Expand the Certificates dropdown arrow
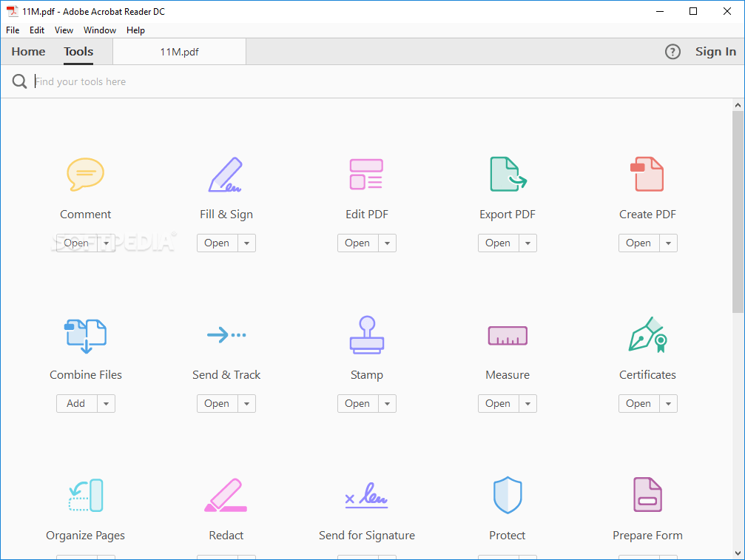The height and width of the screenshot is (560, 745). point(669,404)
